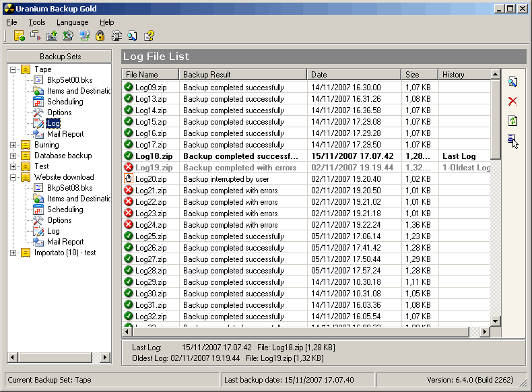532x392 pixels.
Task: Click the 1-Oldest Log history cell
Action: coord(466,168)
